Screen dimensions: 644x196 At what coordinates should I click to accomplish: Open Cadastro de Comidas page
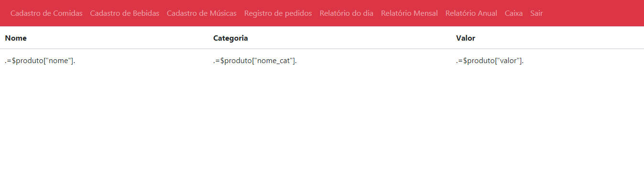(x=46, y=13)
